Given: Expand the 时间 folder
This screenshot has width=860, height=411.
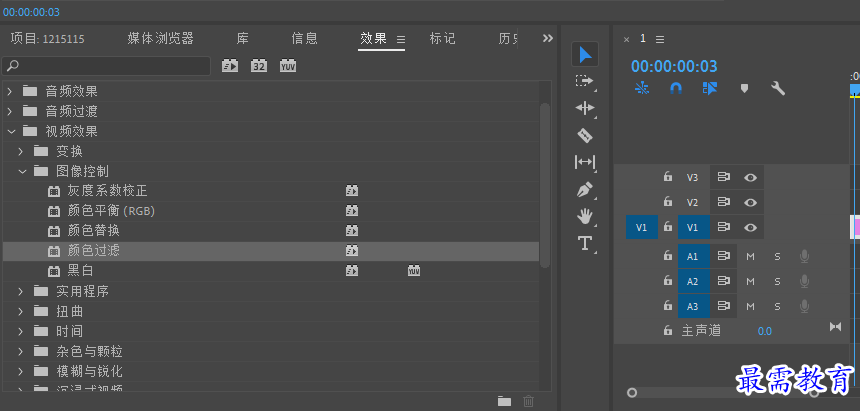Looking at the screenshot, I should click(x=21, y=331).
